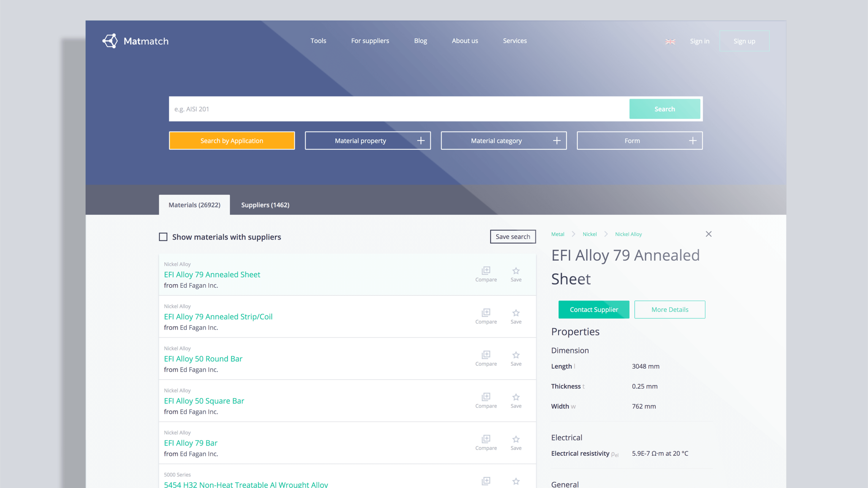Open the language flag selector
Screen dimensions: 868x488
(x=670, y=41)
